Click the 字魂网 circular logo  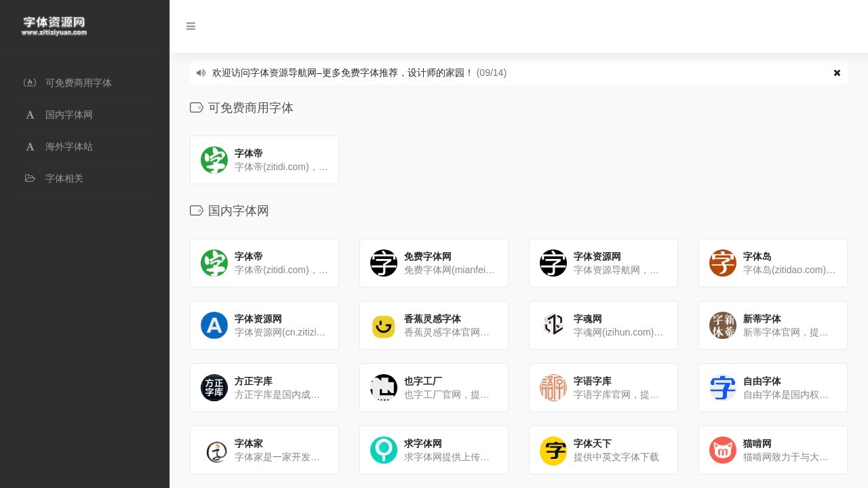click(x=553, y=325)
